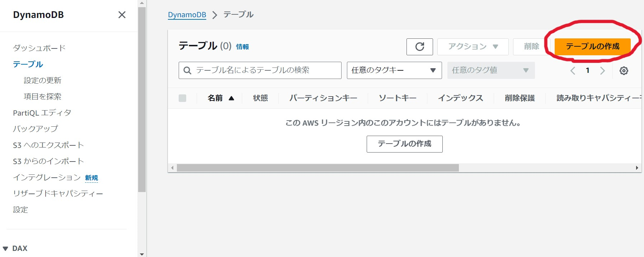The height and width of the screenshot is (257, 644).
Task: Toggle the select-all tables checkbox
Action: [x=182, y=98]
